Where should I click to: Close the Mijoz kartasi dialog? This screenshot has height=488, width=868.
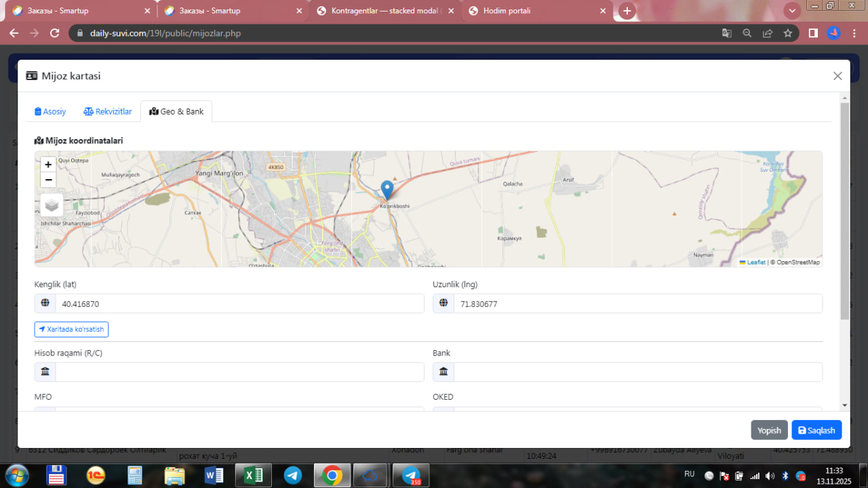pyautogui.click(x=837, y=76)
